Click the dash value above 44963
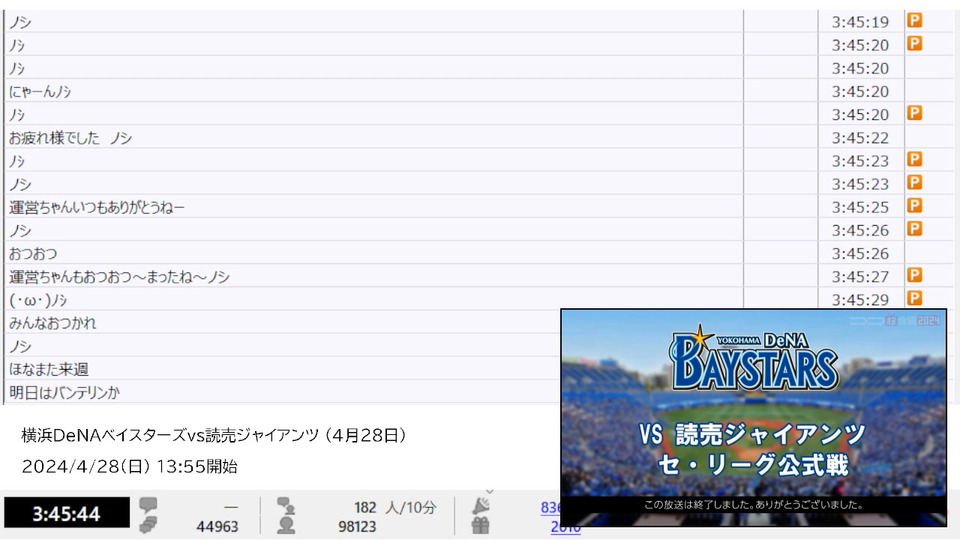 231,508
